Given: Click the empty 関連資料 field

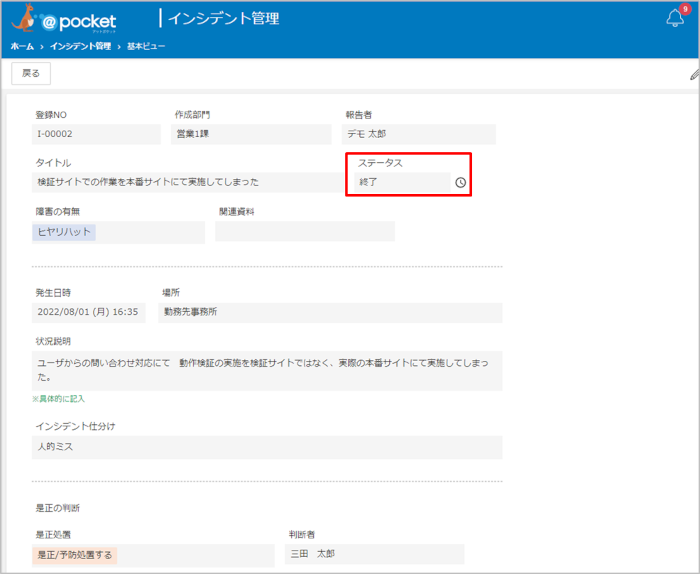Looking at the screenshot, I should pos(305,231).
